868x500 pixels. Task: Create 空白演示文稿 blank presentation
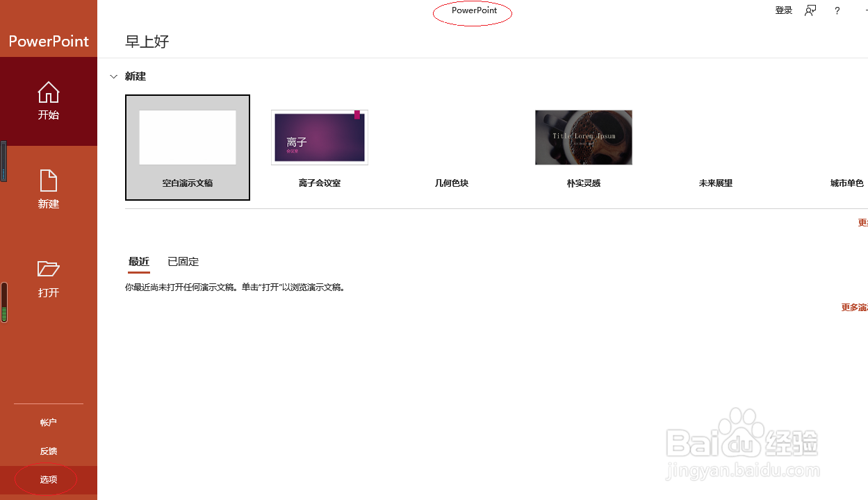[x=188, y=147]
